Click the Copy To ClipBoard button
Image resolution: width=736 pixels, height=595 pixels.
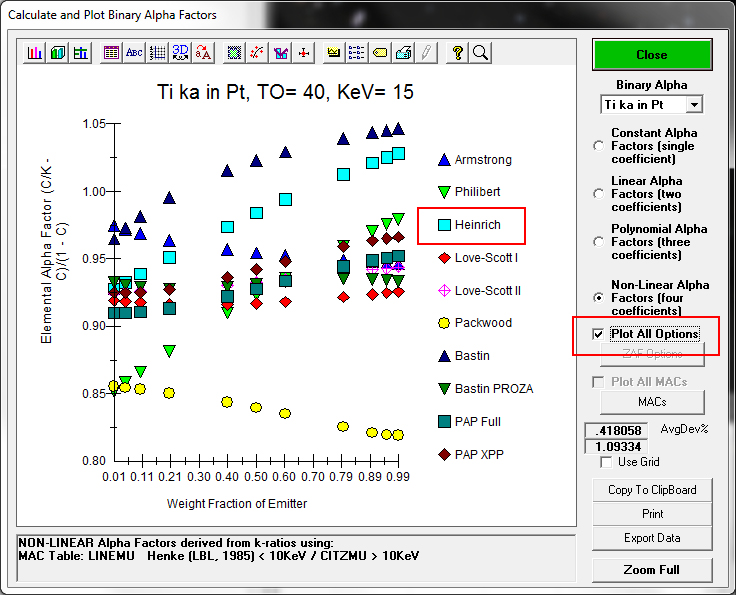pos(652,490)
